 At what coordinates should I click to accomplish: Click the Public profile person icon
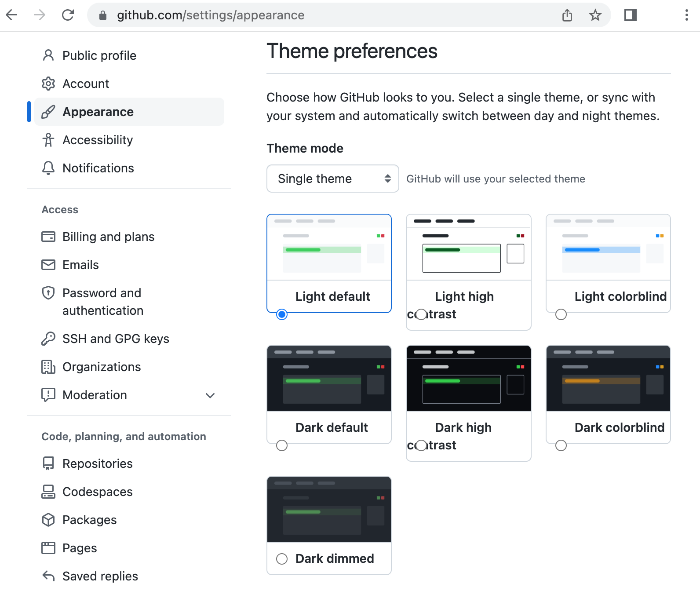pos(48,55)
